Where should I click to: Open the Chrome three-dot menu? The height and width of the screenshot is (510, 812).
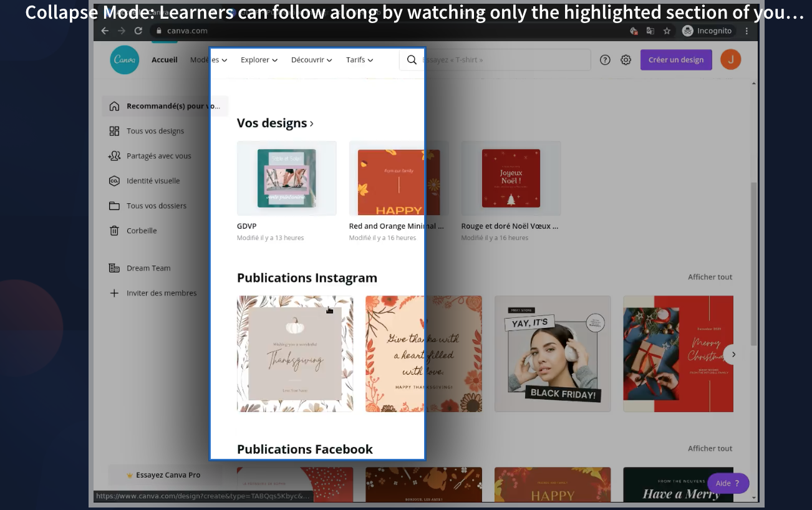click(x=747, y=31)
